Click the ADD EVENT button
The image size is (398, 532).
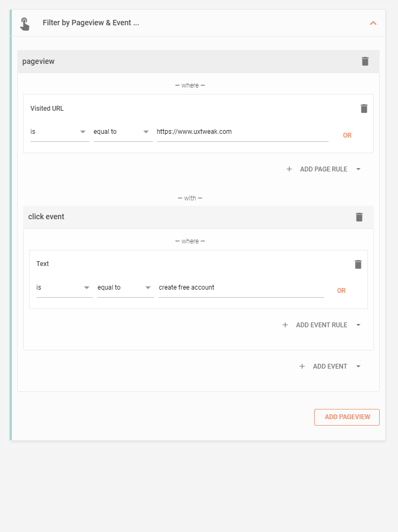point(330,366)
